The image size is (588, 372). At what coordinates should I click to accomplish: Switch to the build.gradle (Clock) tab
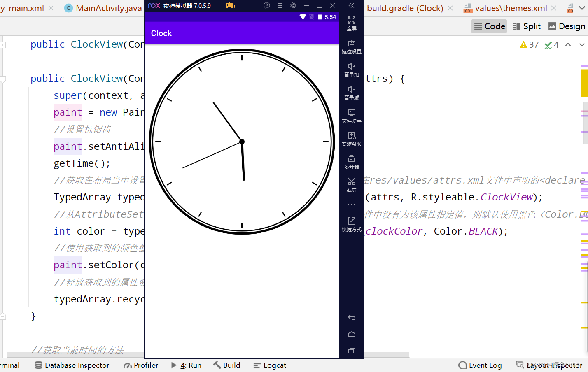[405, 8]
